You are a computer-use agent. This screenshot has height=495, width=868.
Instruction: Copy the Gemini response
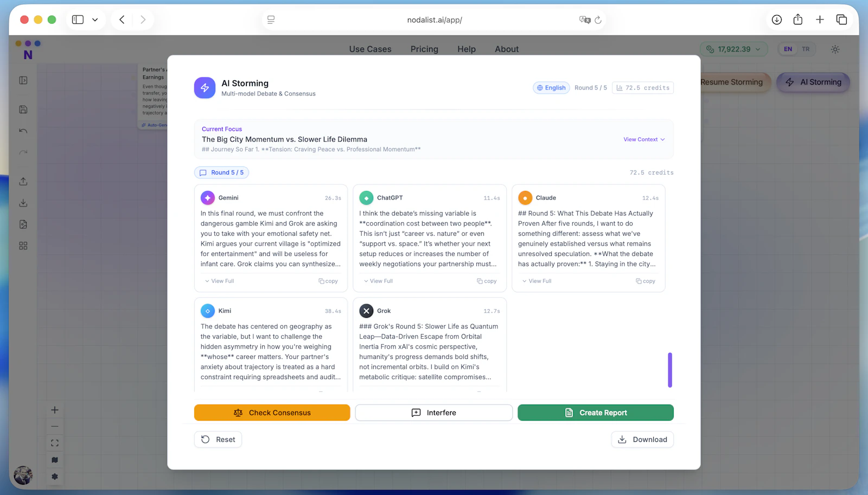pos(328,281)
